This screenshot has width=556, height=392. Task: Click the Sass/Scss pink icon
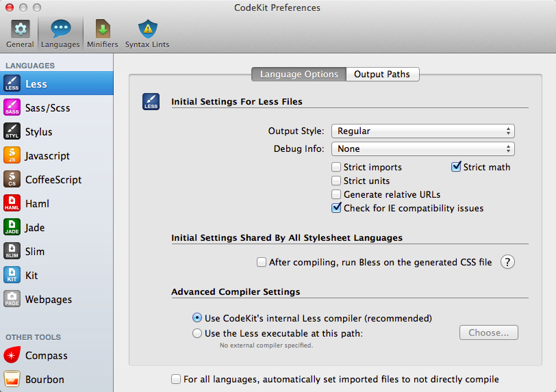(x=12, y=107)
